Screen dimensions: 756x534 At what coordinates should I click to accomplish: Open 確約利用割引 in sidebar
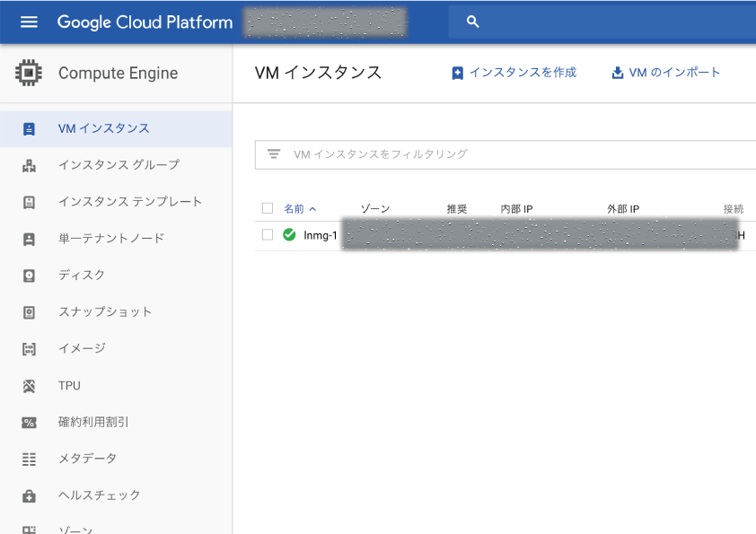coord(116,422)
